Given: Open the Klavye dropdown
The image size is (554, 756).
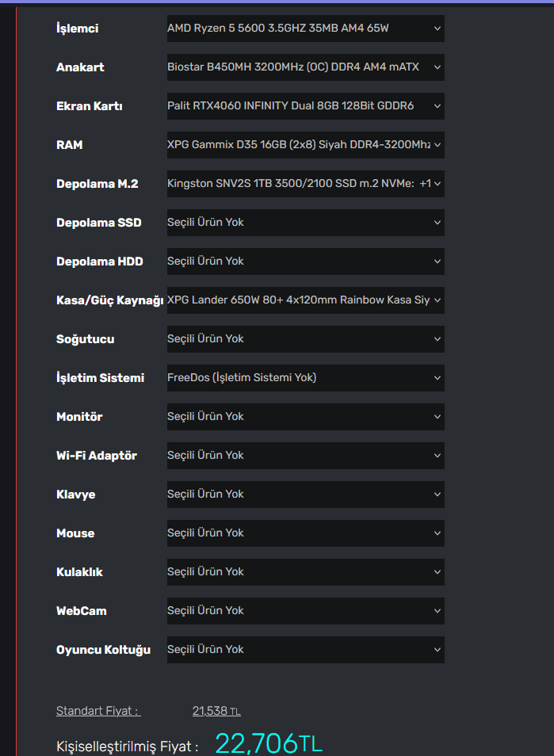Looking at the screenshot, I should (x=306, y=494).
